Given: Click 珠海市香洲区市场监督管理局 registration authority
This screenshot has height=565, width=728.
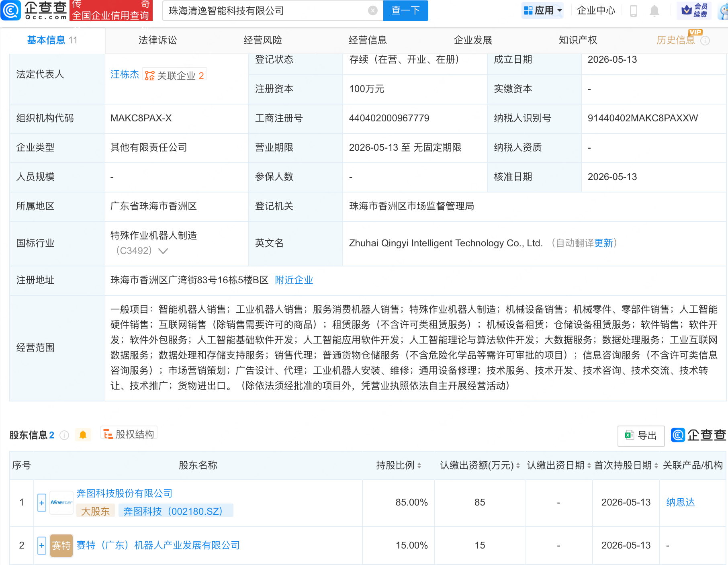Looking at the screenshot, I should tap(411, 206).
